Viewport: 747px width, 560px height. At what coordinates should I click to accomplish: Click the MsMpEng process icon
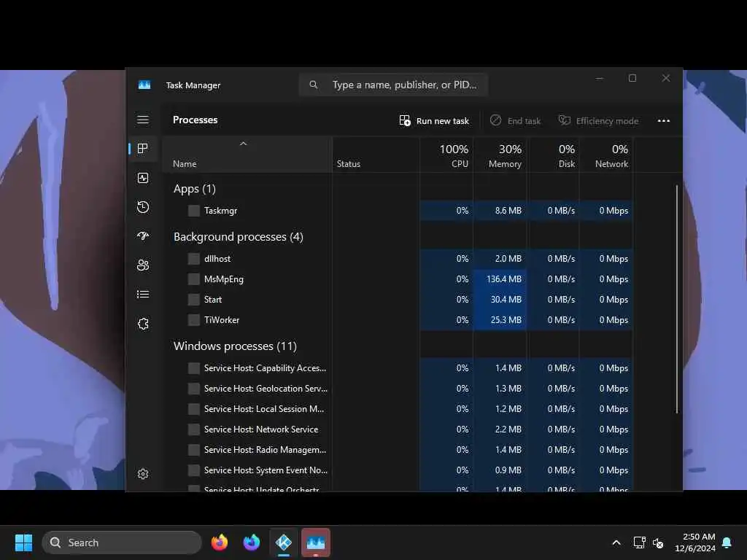pyautogui.click(x=194, y=279)
